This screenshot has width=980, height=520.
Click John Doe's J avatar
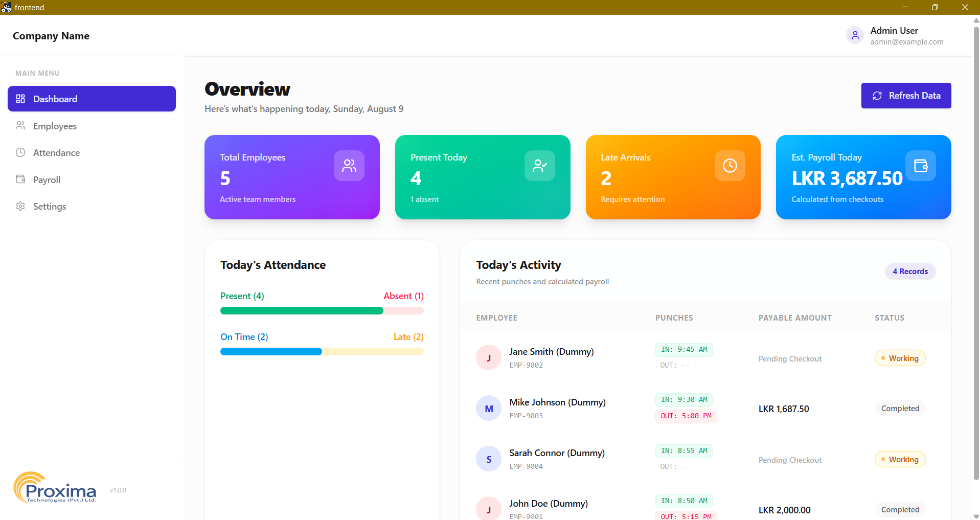(489, 509)
